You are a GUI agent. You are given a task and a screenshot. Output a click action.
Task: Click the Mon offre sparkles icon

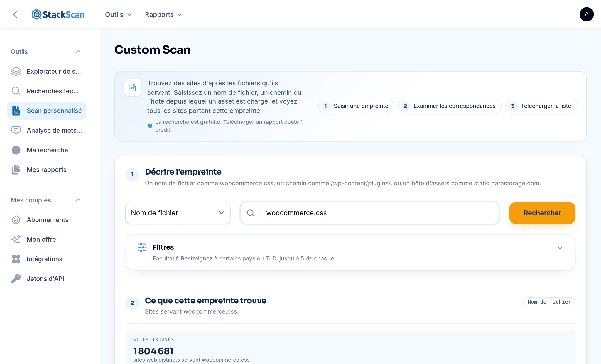point(16,239)
